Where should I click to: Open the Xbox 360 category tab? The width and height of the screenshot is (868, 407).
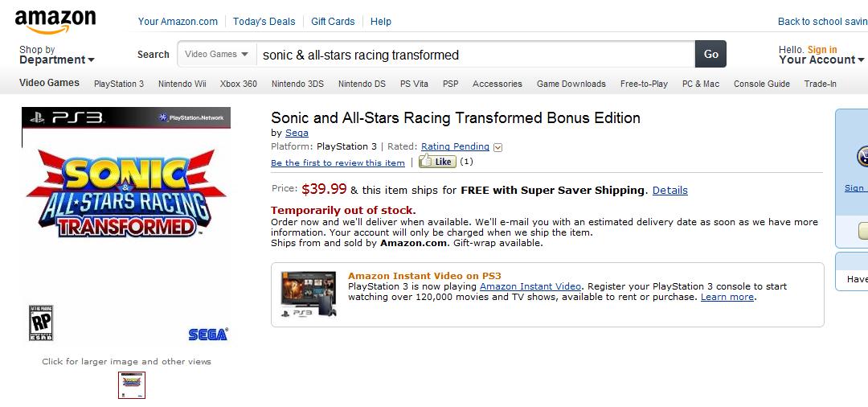pos(239,84)
